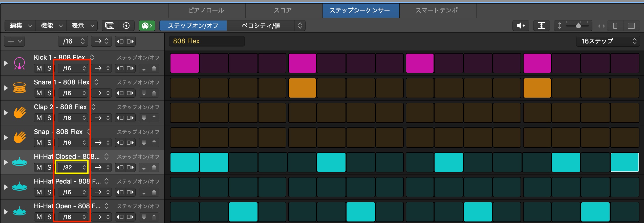Open the header /16 step rate popup
The height and width of the screenshot is (223, 644).
(x=73, y=41)
